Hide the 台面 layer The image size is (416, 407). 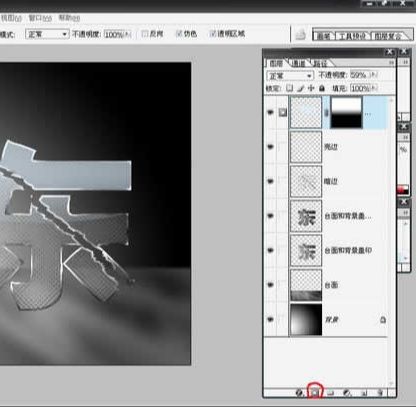click(270, 285)
